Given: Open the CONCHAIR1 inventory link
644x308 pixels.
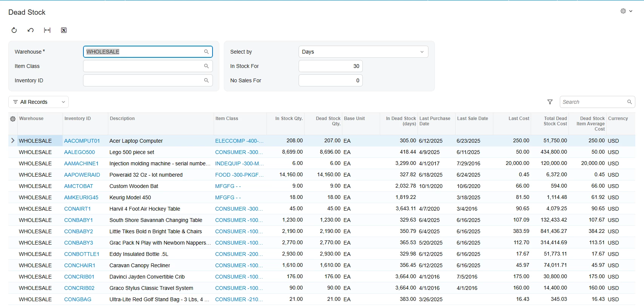Looking at the screenshot, I should click(80, 265).
